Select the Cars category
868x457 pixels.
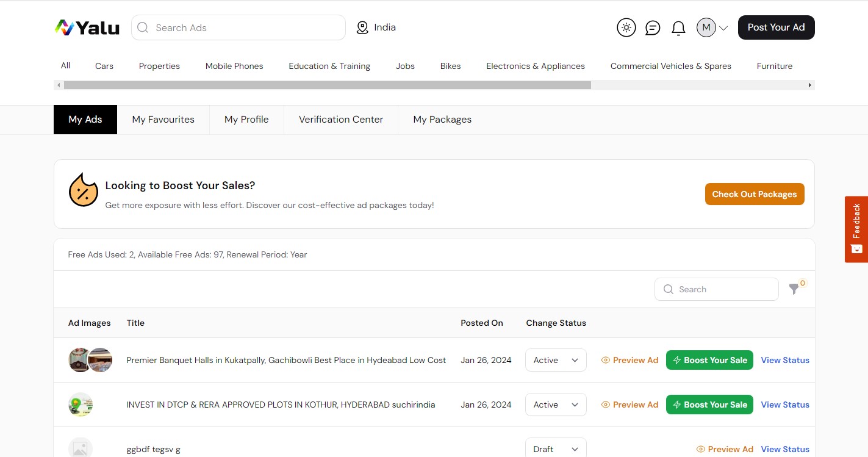click(x=104, y=66)
